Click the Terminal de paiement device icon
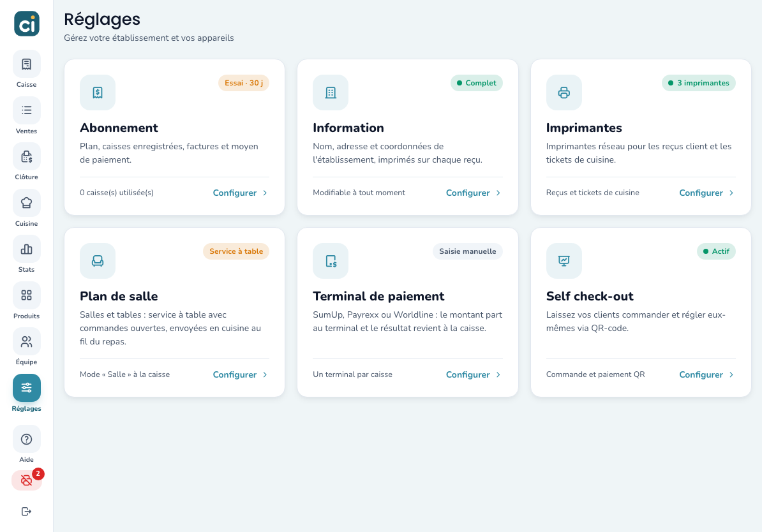The image size is (762, 532). click(331, 261)
